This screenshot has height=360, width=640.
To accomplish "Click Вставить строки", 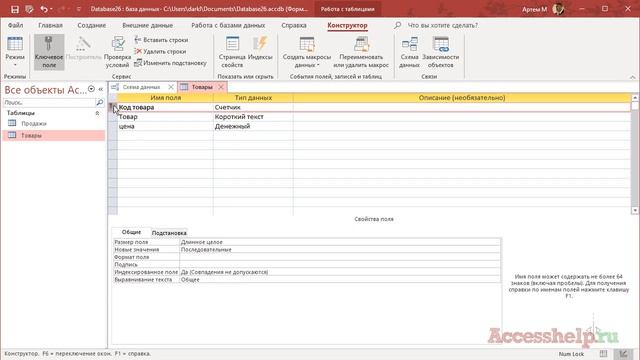I will [x=161, y=40].
